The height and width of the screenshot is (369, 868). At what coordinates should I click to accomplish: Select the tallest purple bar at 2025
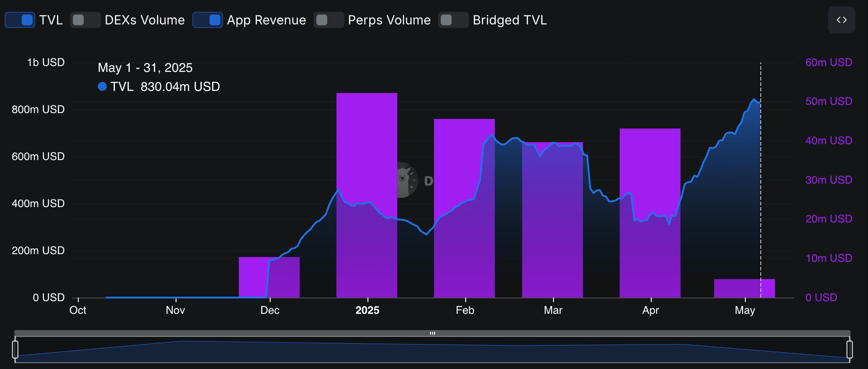point(367,149)
